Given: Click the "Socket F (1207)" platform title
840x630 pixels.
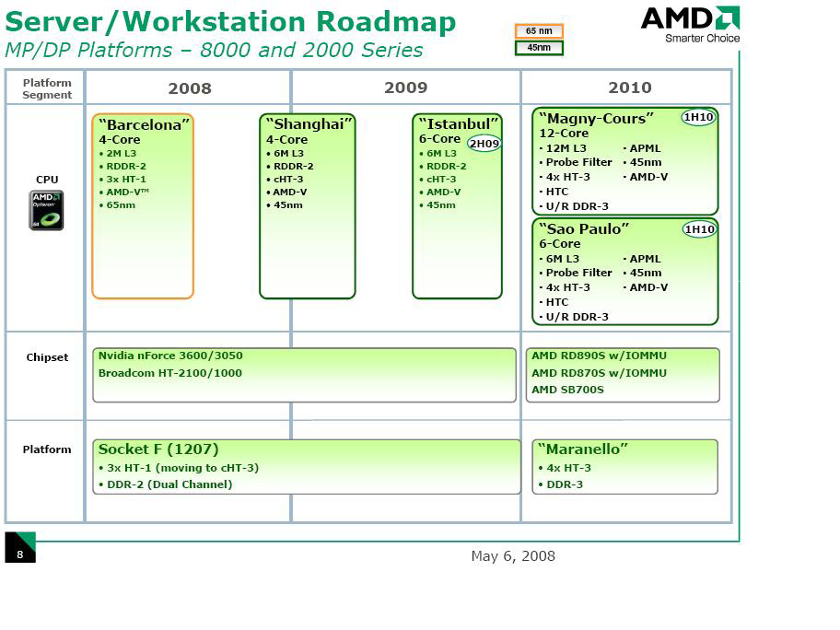Looking at the screenshot, I should click(x=158, y=449).
